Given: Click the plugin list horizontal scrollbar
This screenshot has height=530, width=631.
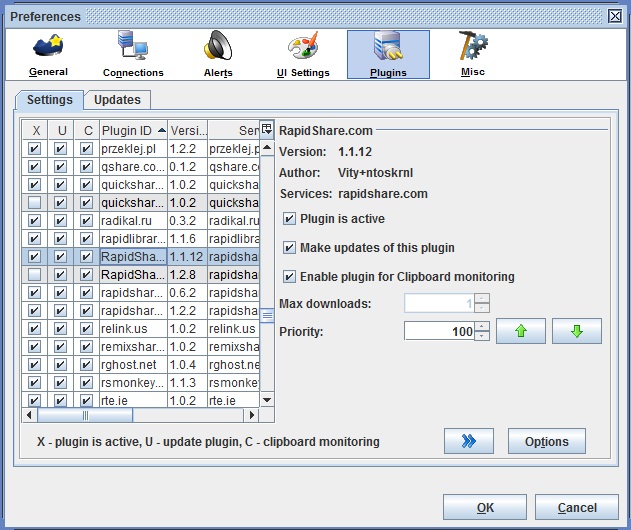Looking at the screenshot, I should 140,415.
